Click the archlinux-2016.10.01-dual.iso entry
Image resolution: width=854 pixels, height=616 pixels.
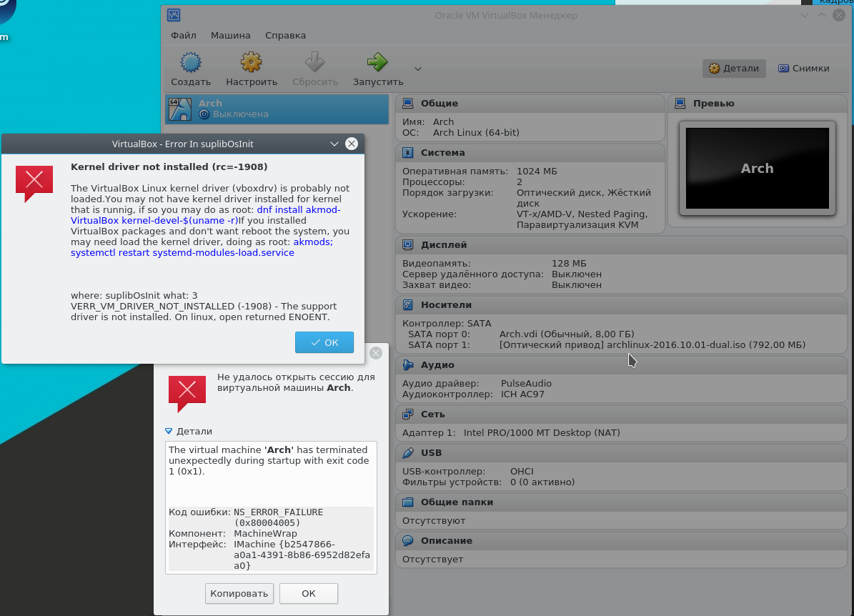pos(652,344)
